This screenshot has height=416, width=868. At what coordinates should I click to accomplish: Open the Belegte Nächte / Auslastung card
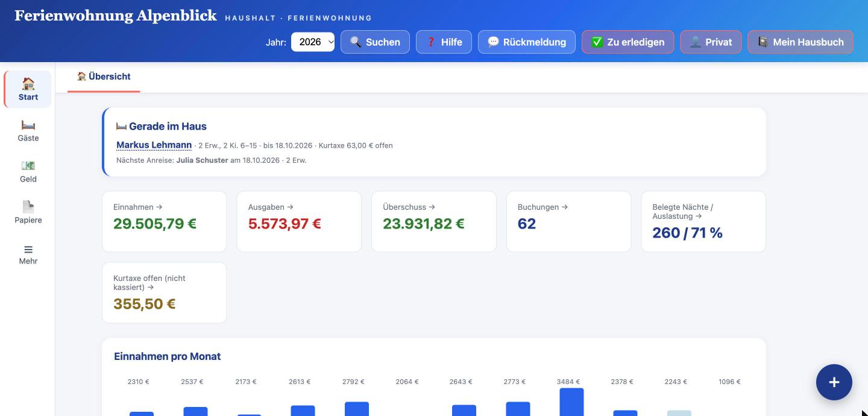(x=703, y=221)
